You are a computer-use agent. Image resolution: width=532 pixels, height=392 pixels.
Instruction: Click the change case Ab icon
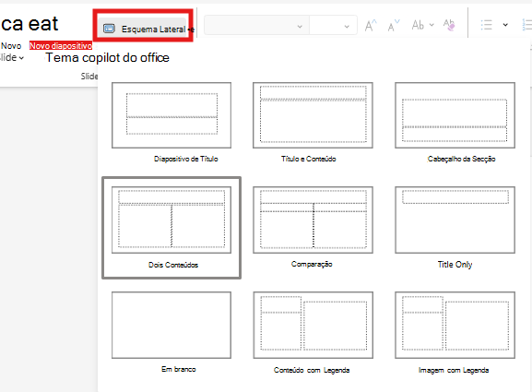pyautogui.click(x=418, y=25)
